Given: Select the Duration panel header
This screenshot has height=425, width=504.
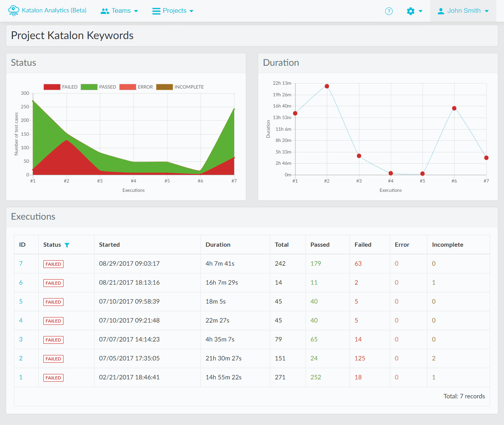Looking at the screenshot, I should (281, 63).
